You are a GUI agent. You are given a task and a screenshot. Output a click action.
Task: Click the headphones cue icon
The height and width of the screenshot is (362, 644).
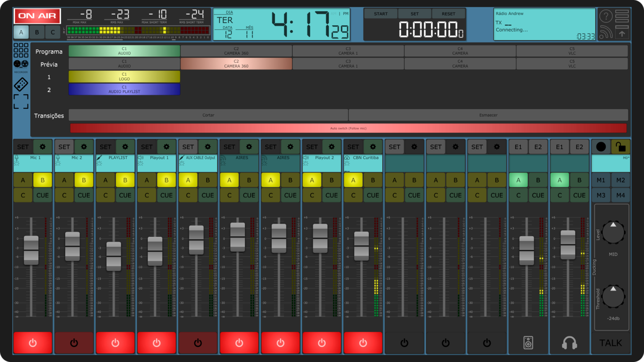click(x=569, y=342)
